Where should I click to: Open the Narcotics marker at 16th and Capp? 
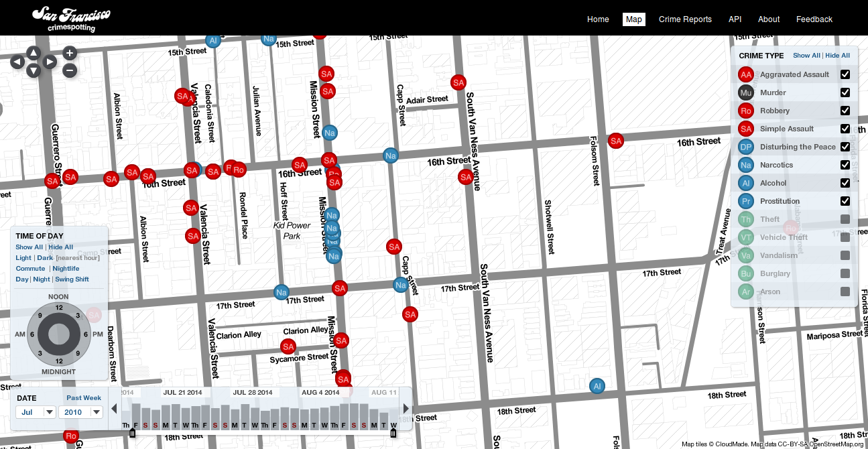[x=391, y=155]
